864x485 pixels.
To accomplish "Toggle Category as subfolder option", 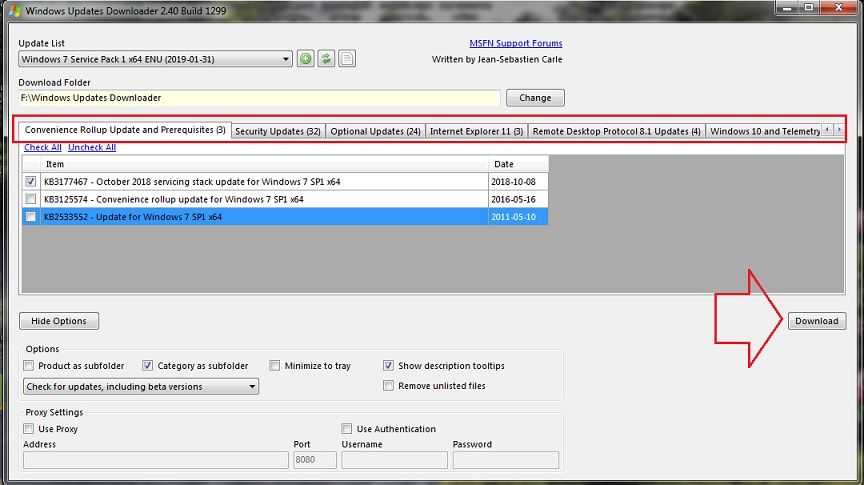I will (148, 366).
